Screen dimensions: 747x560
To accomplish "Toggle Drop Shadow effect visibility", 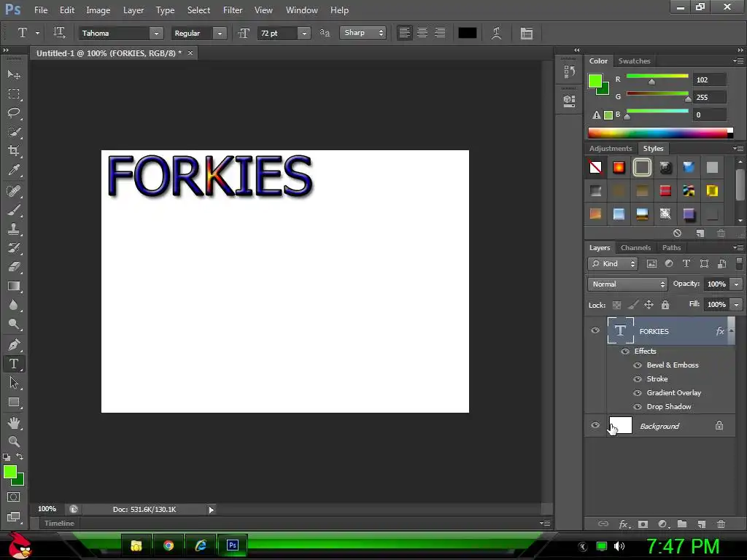I will pos(638,407).
